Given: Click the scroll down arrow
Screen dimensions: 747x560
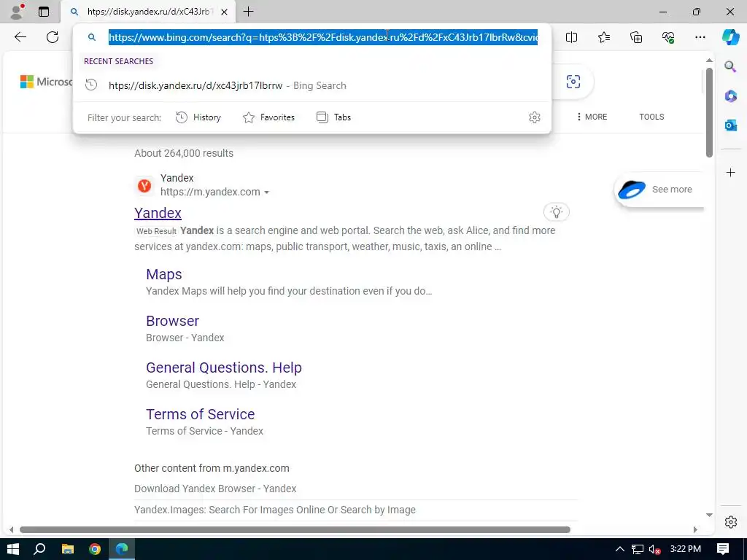Looking at the screenshot, I should point(709,515).
